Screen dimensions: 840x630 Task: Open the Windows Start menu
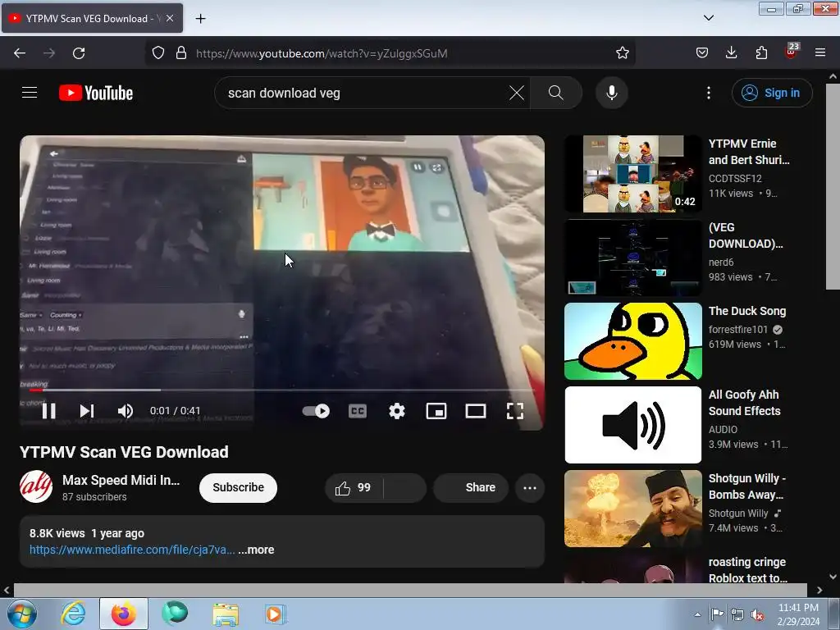[22, 614]
